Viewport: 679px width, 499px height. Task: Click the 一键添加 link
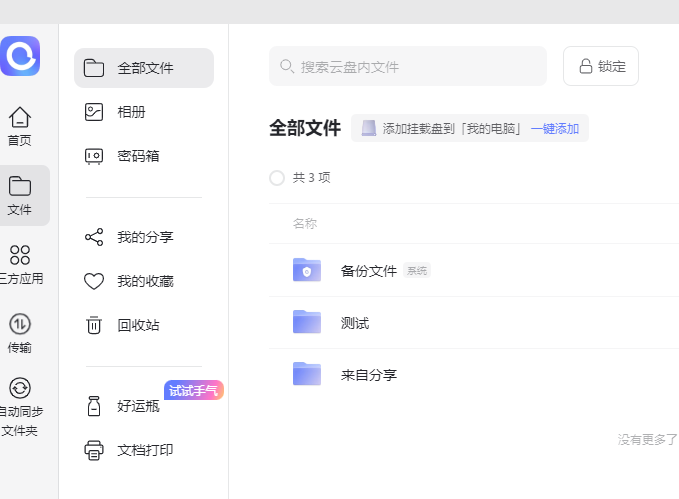point(555,129)
